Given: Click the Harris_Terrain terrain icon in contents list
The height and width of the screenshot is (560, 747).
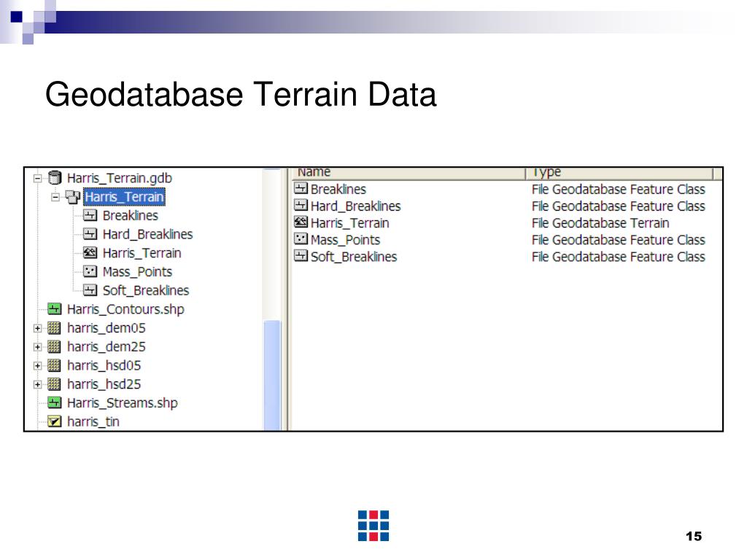Looking at the screenshot, I should [301, 222].
